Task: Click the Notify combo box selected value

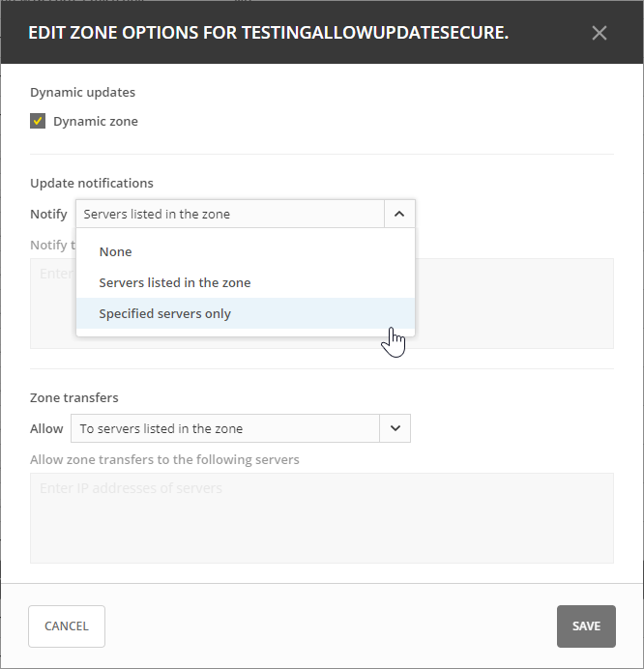Action: coord(230,215)
